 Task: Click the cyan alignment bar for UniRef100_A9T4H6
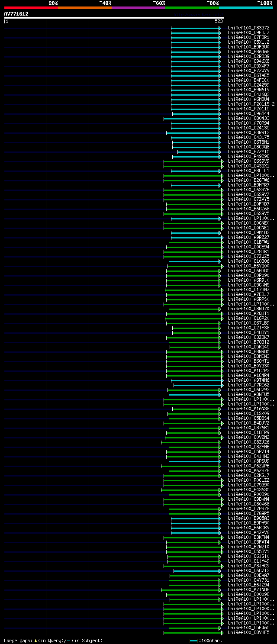pyautogui.click(x=197, y=380)
